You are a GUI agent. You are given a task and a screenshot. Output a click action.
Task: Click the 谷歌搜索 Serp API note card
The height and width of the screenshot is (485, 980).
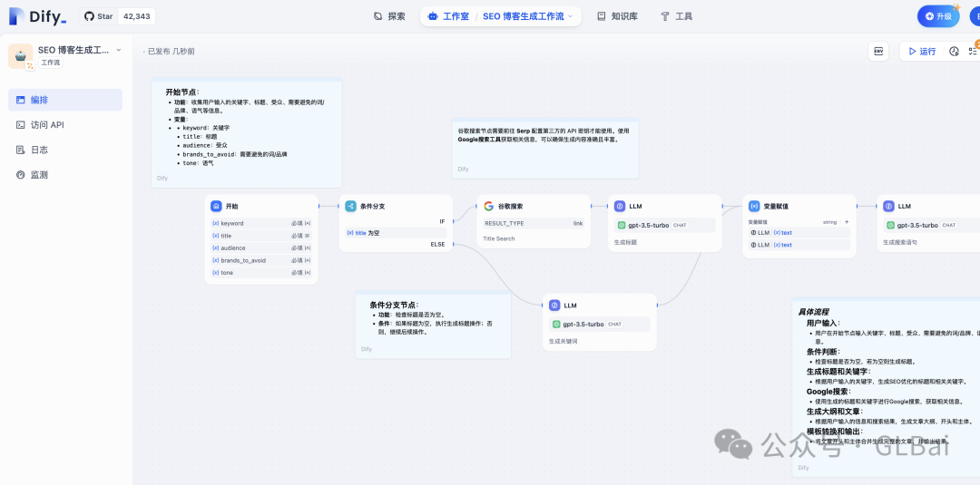[545, 149]
